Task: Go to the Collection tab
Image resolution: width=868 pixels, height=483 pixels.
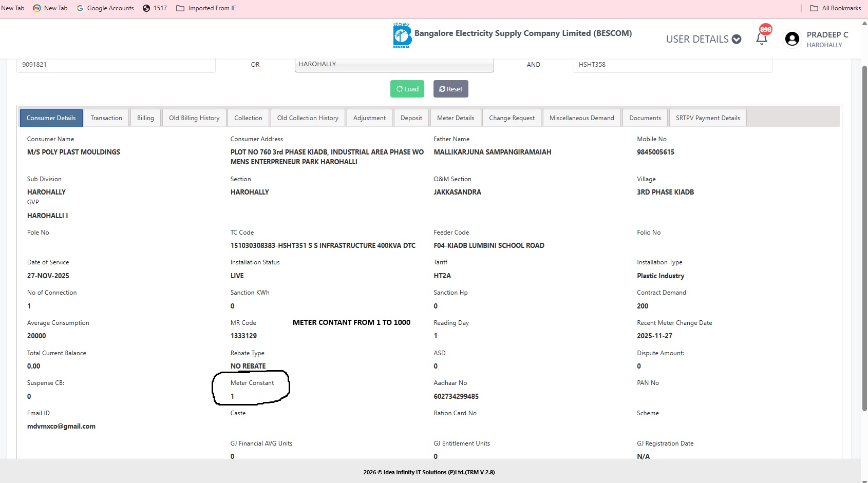Action: click(248, 118)
